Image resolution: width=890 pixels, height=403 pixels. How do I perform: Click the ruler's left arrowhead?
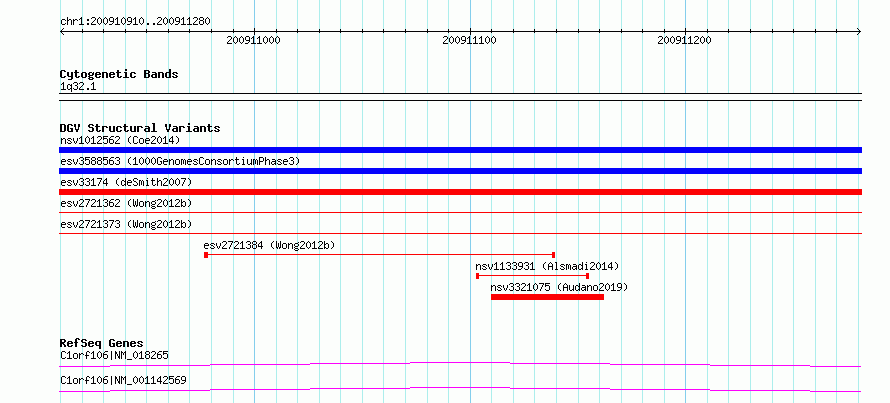[62, 31]
